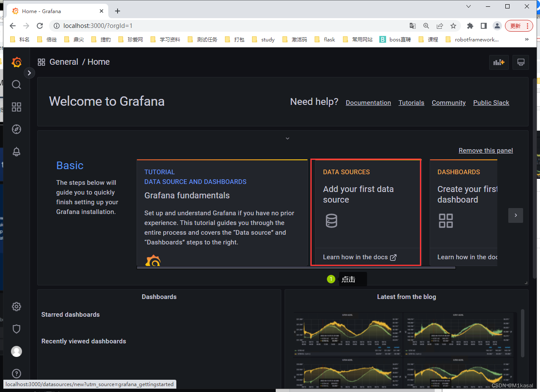The width and height of the screenshot is (540, 392).
Task: Click the horizontal scrollbar under setup cards
Action: coord(296,268)
